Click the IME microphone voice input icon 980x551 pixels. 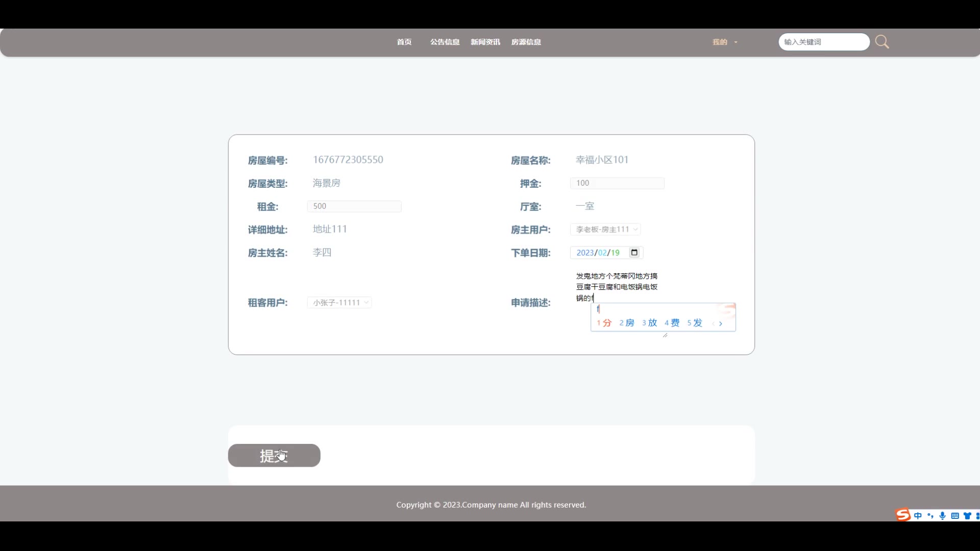click(942, 516)
